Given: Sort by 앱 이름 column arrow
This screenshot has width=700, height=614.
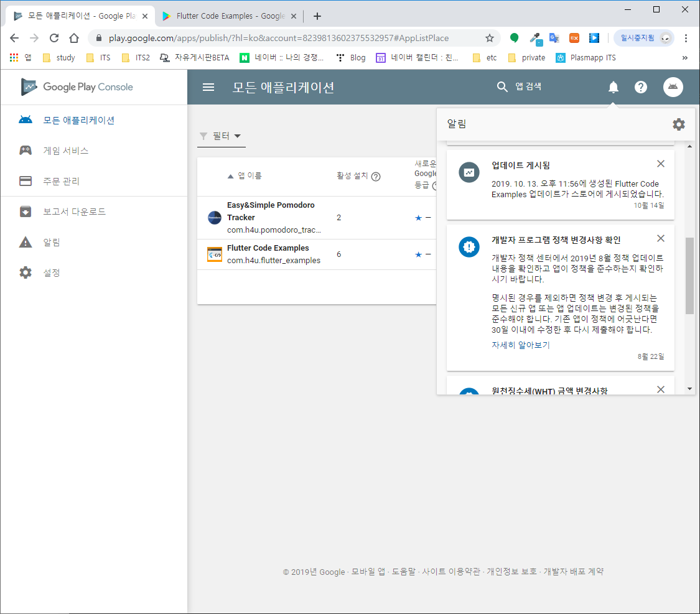Looking at the screenshot, I should pos(230,176).
